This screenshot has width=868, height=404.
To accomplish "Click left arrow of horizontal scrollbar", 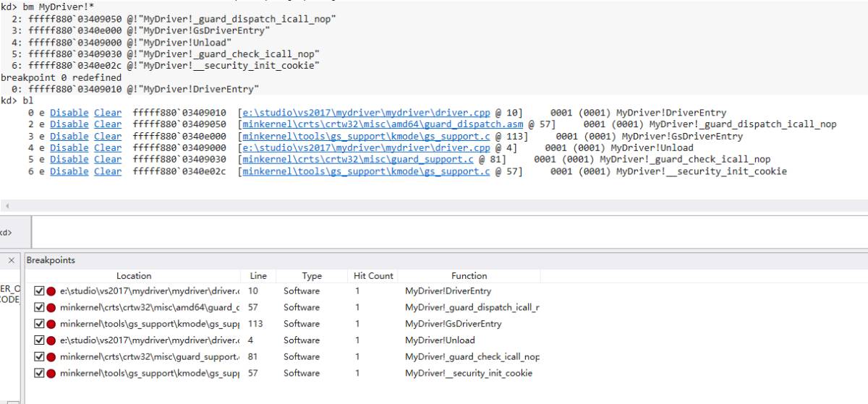I will pyautogui.click(x=8, y=206).
